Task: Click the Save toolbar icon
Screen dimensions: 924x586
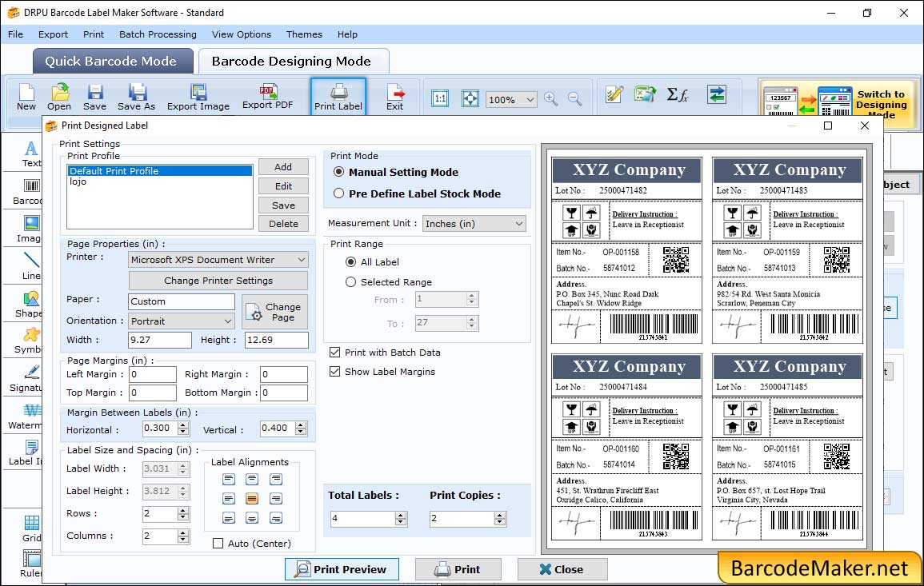Action: [x=95, y=98]
